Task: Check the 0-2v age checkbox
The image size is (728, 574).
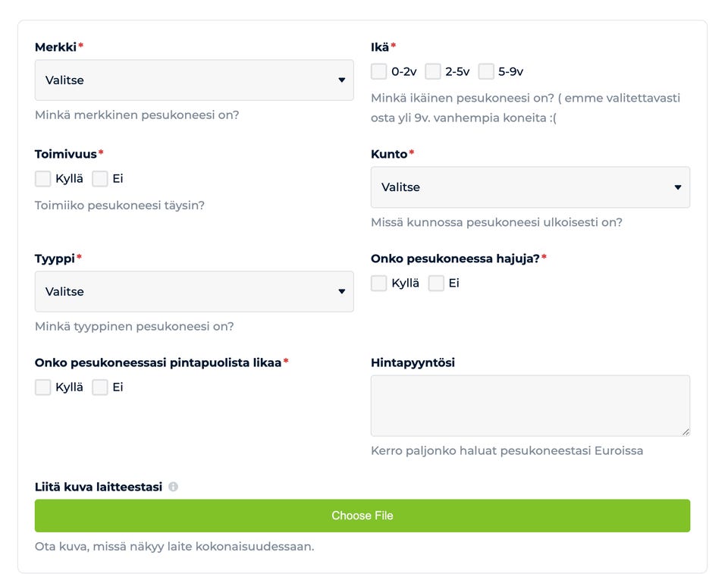Action: tap(379, 72)
